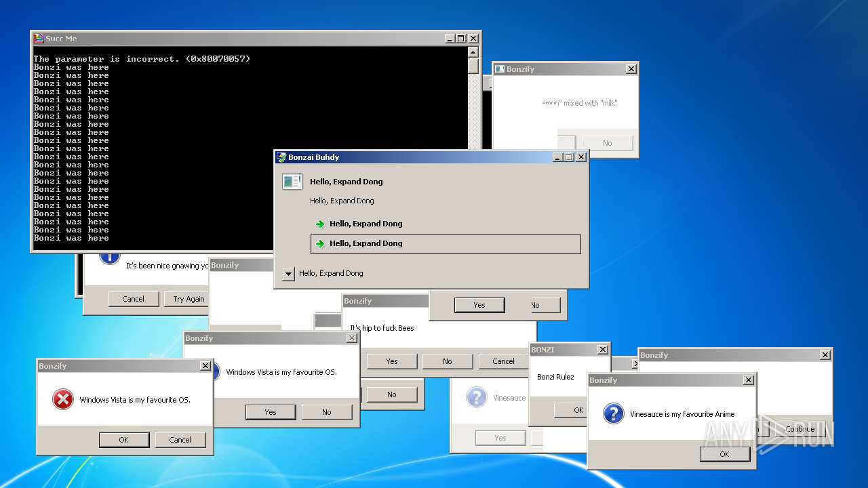
Task: Click Cancel in the Windows Vista error dialog
Action: click(x=180, y=440)
